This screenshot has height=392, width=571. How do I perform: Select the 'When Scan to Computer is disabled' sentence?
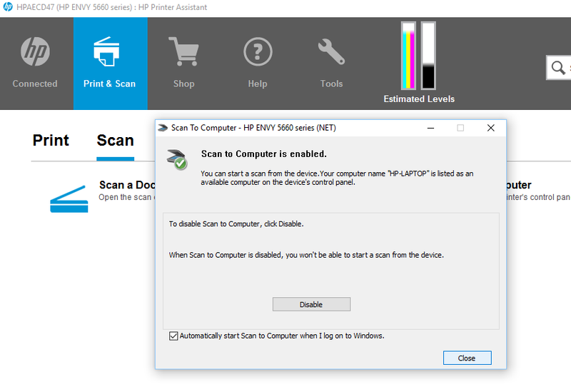(x=306, y=255)
